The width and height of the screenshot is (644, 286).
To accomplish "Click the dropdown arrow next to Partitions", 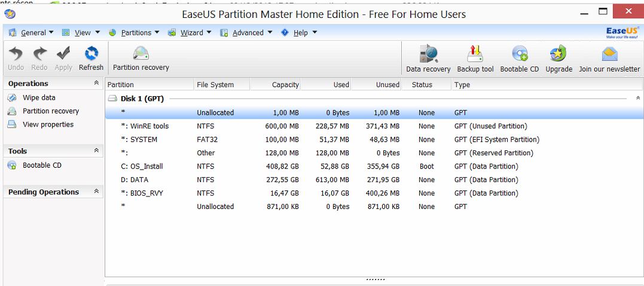I will pos(157,32).
